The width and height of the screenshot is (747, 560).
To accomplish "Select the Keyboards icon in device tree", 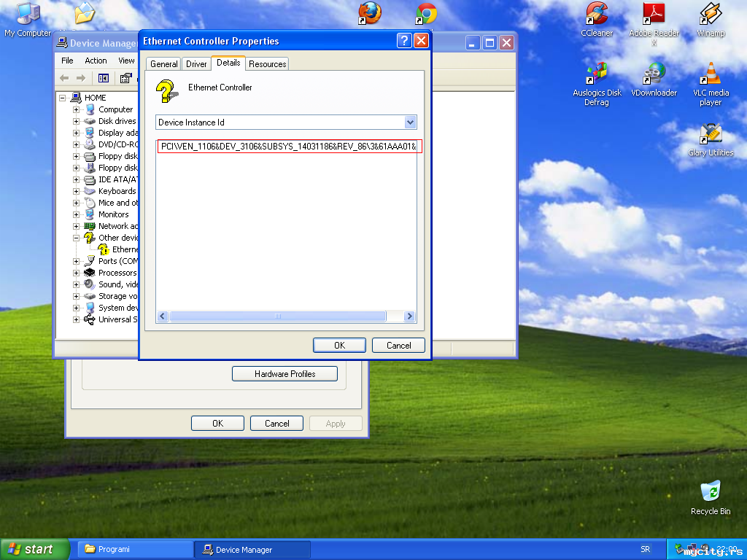I will [89, 191].
